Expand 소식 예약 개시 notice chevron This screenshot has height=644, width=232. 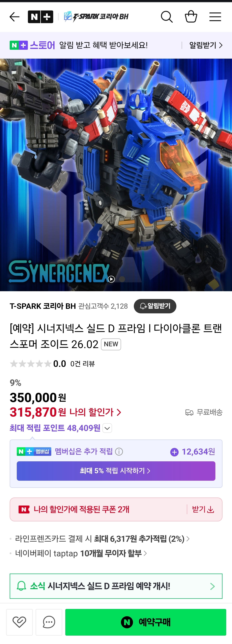(212, 586)
